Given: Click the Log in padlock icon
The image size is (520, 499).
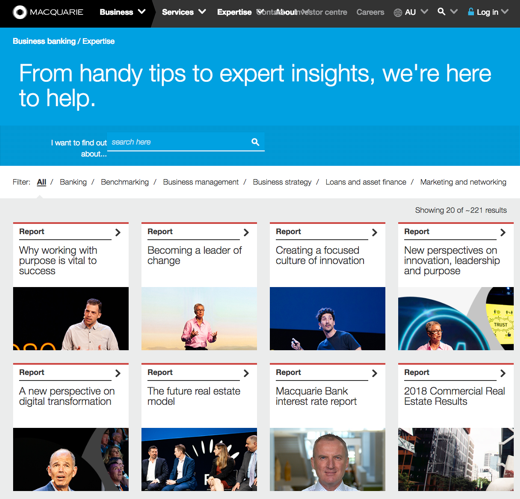Looking at the screenshot, I should tap(471, 12).
